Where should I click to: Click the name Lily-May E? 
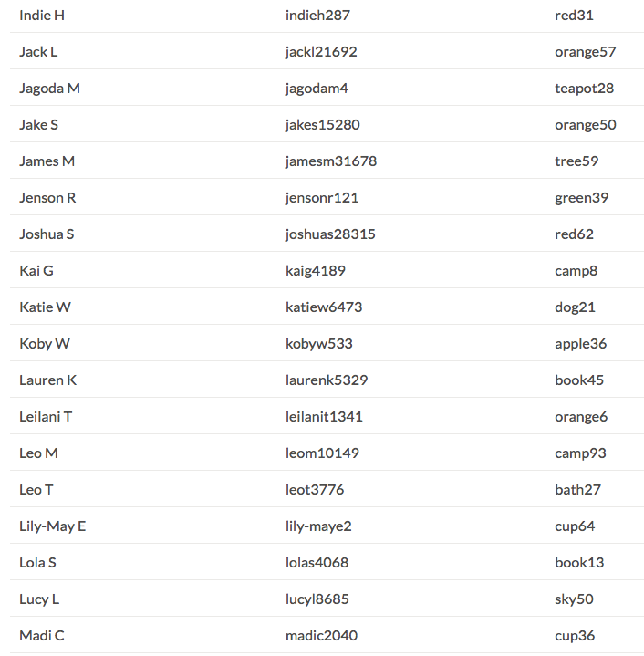53,526
